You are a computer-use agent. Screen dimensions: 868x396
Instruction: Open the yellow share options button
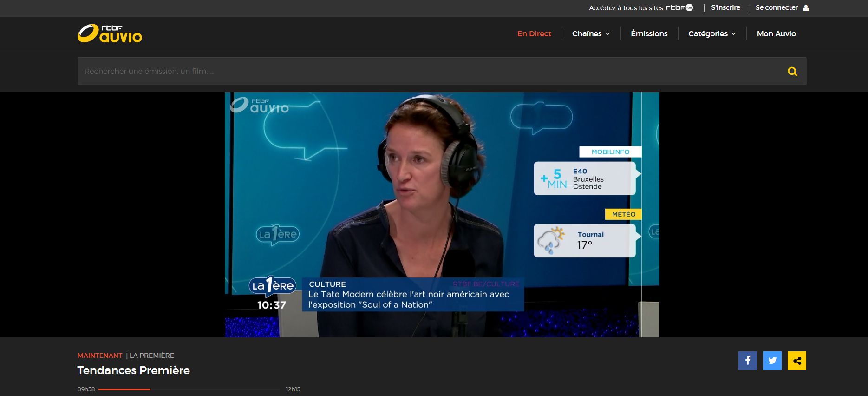click(x=797, y=361)
